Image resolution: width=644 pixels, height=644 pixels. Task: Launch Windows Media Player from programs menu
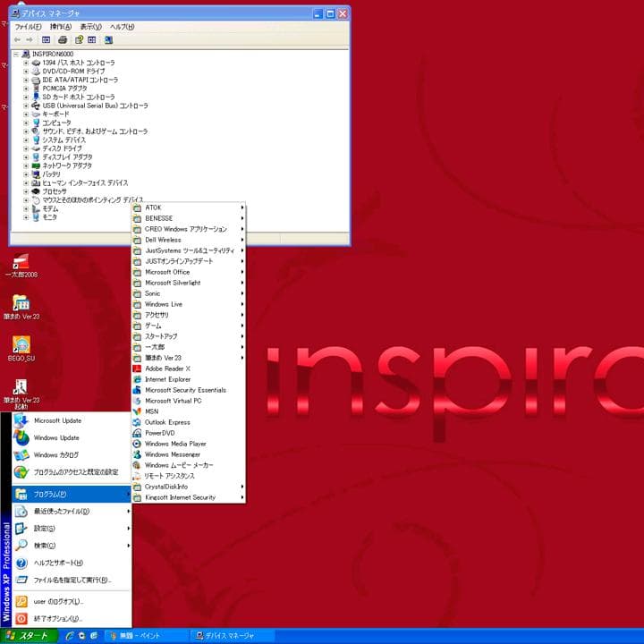point(175,444)
